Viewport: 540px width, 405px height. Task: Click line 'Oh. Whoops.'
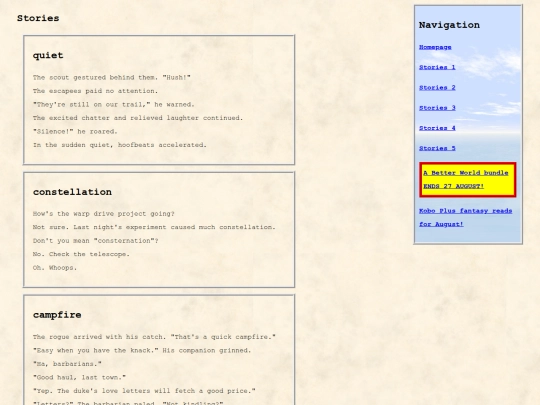[x=55, y=268]
